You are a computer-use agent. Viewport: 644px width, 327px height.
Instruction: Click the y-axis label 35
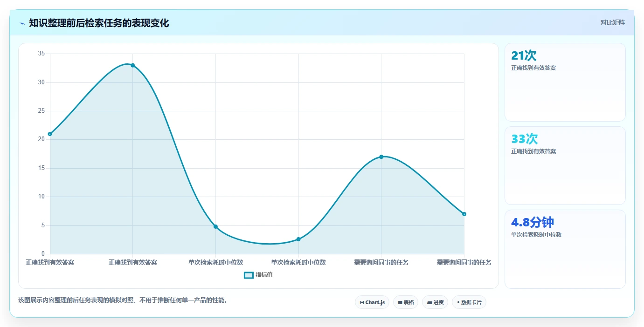point(42,54)
